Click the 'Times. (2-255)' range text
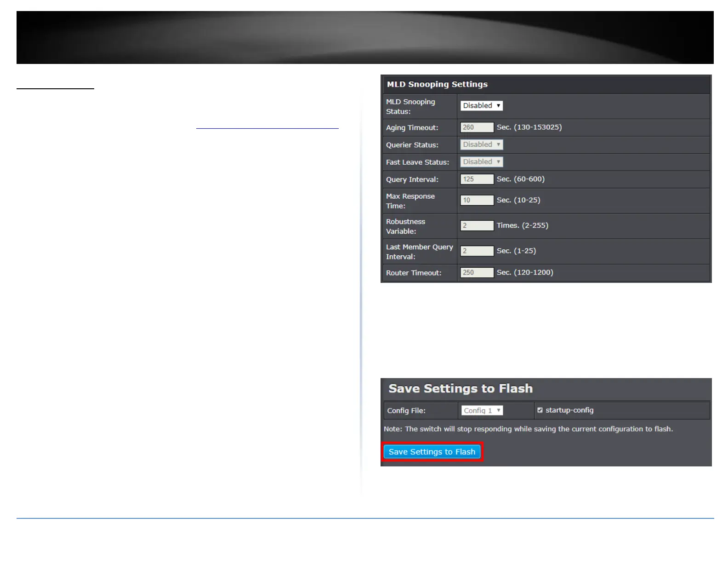The height and width of the screenshot is (563, 728). [x=522, y=225]
